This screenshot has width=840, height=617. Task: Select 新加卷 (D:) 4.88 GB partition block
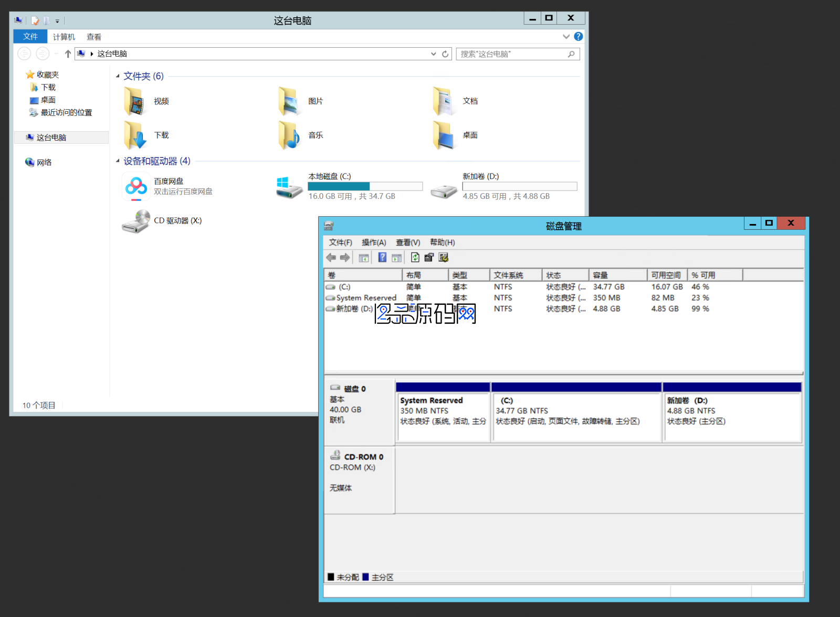pyautogui.click(x=732, y=412)
